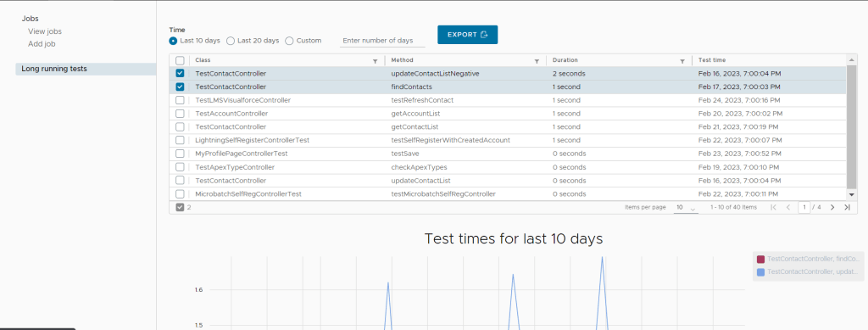The height and width of the screenshot is (330, 868).
Task: Sort by the Duration column header
Action: click(565, 59)
